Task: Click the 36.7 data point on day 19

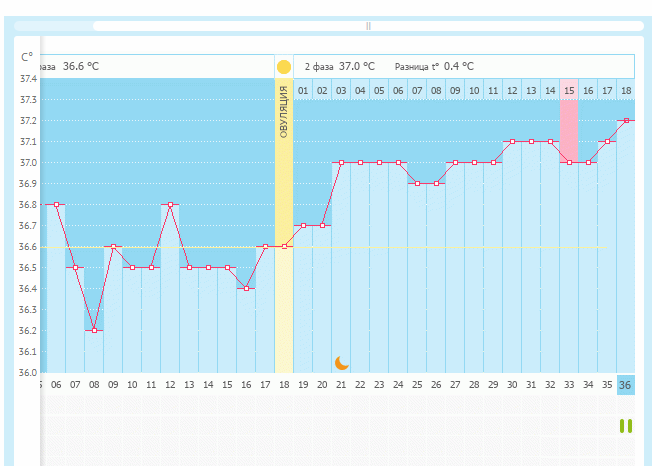Action: (303, 225)
